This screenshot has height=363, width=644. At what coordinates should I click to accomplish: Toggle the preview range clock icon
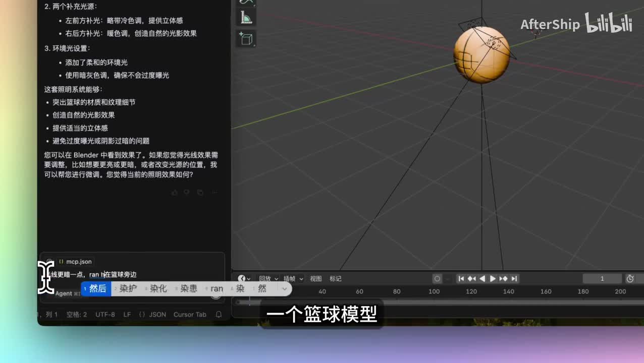click(630, 279)
